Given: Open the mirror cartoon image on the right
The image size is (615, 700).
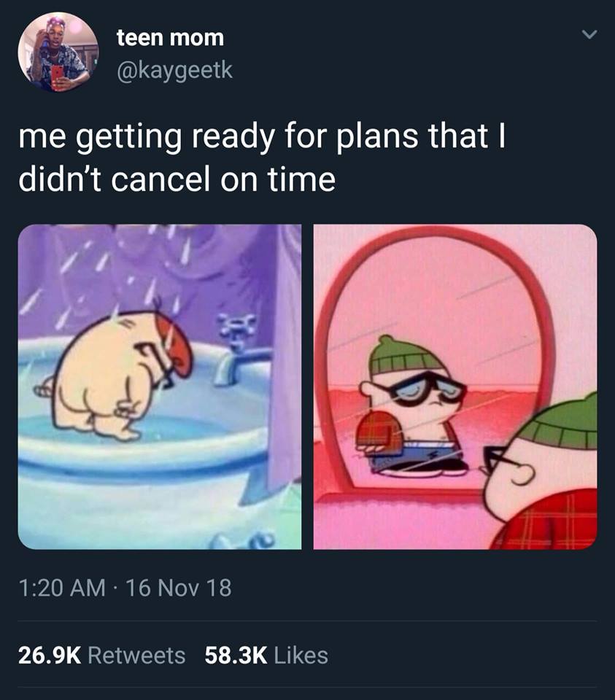Looking at the screenshot, I should pos(455,386).
